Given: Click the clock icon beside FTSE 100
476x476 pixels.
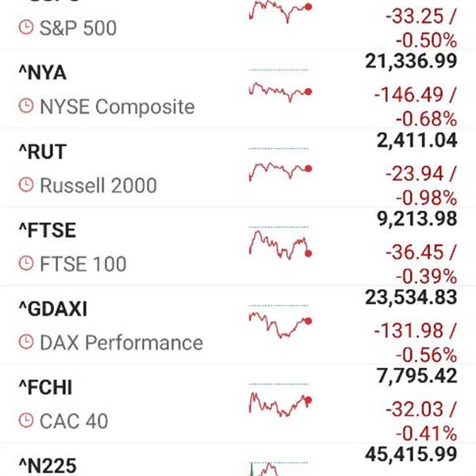Looking at the screenshot, I should coord(26,263).
